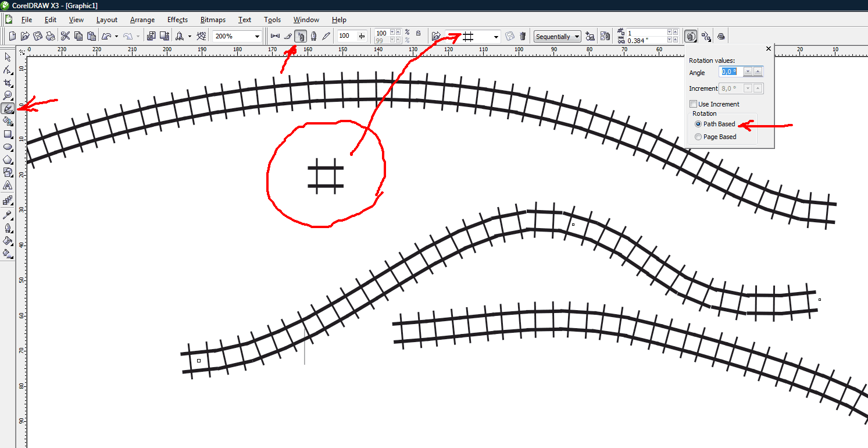Open the Tools menu

pyautogui.click(x=272, y=20)
